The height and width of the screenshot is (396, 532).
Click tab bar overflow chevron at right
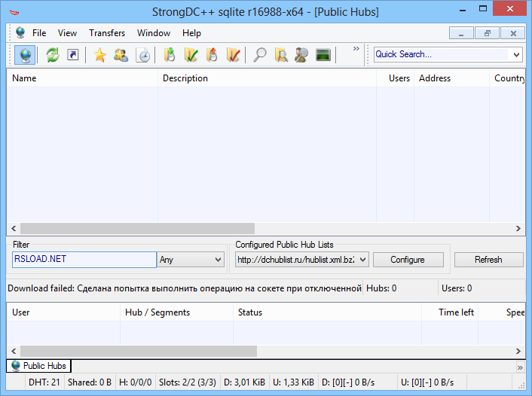coord(520,367)
